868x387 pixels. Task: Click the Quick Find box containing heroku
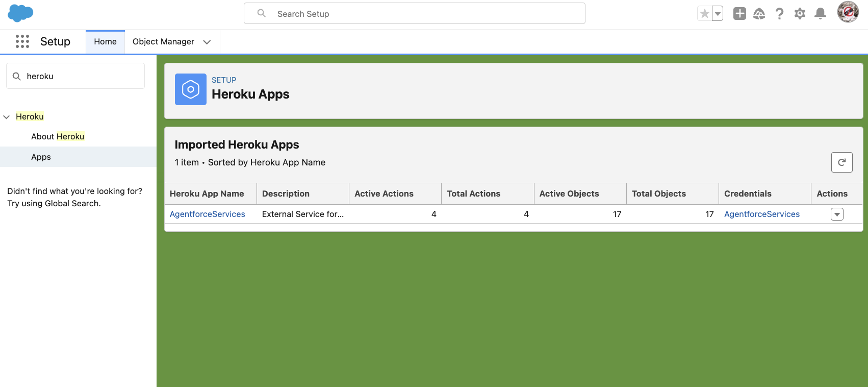75,76
